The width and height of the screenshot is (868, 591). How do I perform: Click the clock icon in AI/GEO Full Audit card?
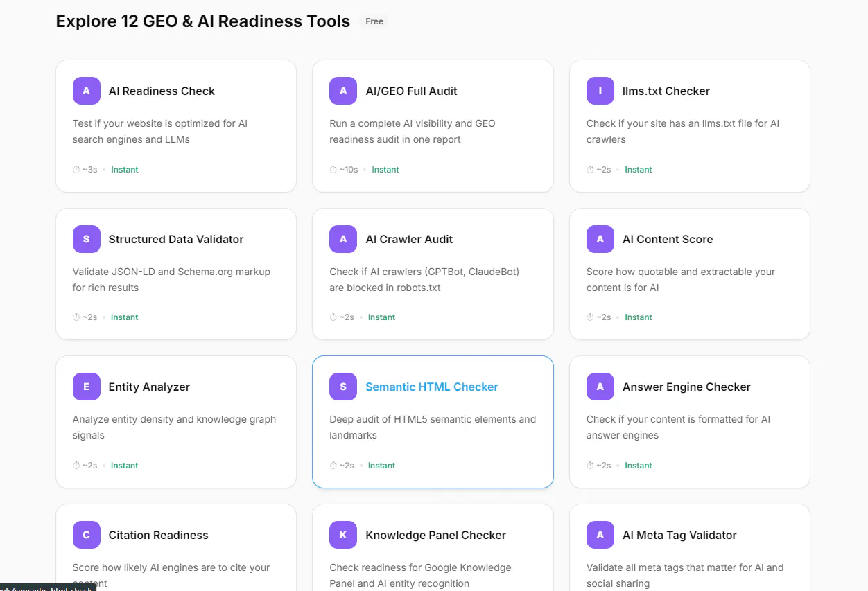pos(333,170)
